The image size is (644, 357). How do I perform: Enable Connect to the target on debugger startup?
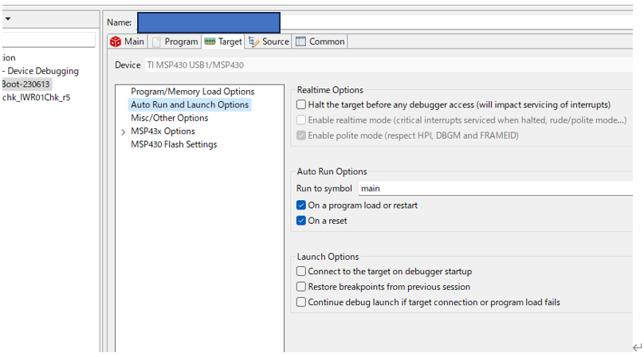301,272
